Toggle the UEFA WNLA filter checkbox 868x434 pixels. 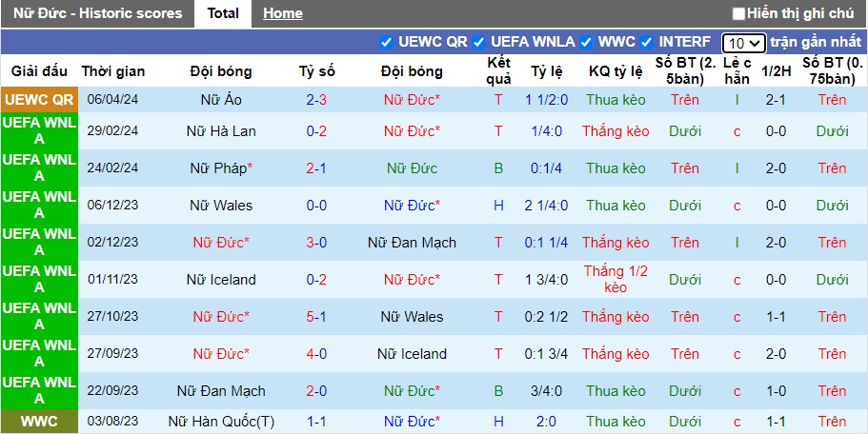point(479,42)
